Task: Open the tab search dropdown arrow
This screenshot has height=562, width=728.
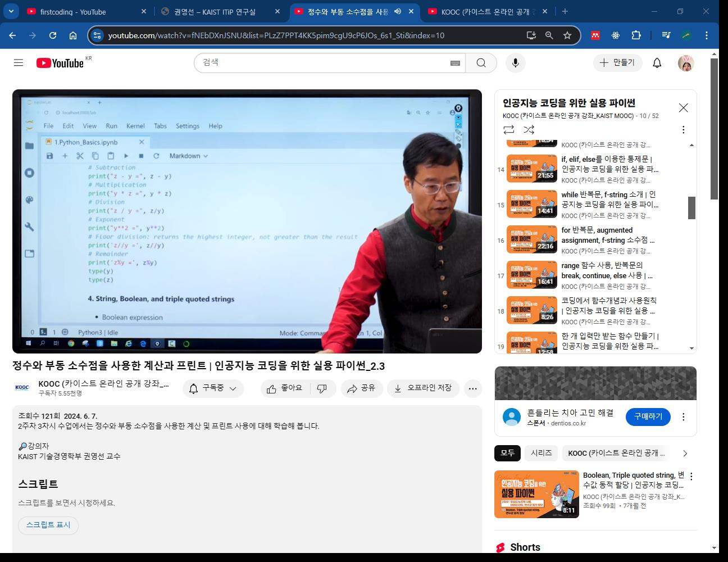Action: [x=11, y=11]
